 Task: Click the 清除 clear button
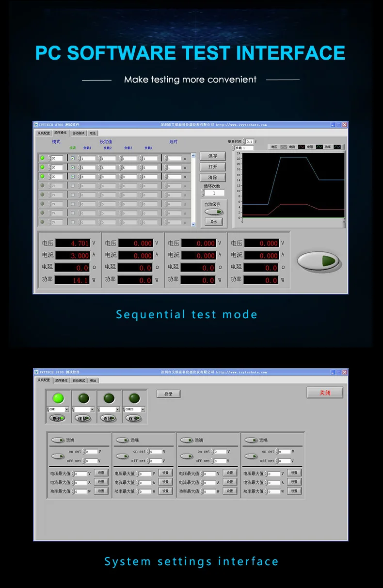pos(213,178)
